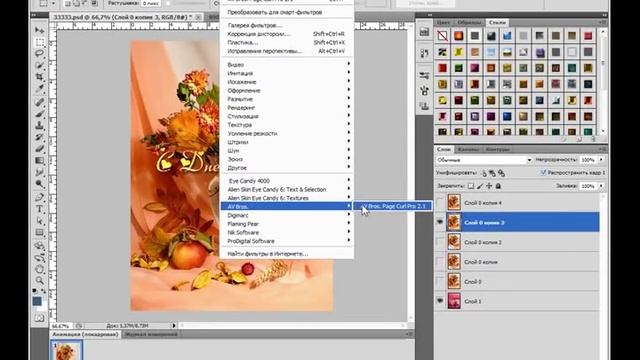The width and height of the screenshot is (640, 360).
Task: Select the Move tool
Action: tap(40, 30)
